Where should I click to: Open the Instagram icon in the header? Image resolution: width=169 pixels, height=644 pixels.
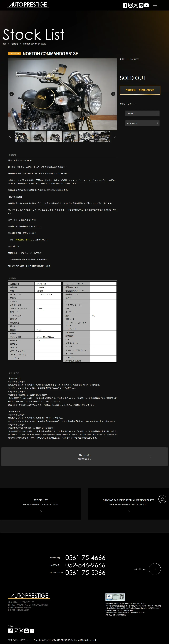(x=130, y=5)
